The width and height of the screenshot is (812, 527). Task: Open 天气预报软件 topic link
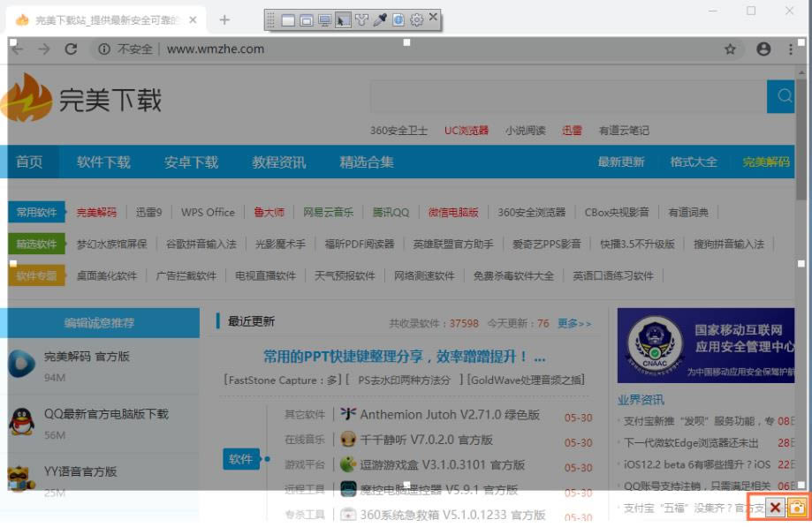pos(345,275)
